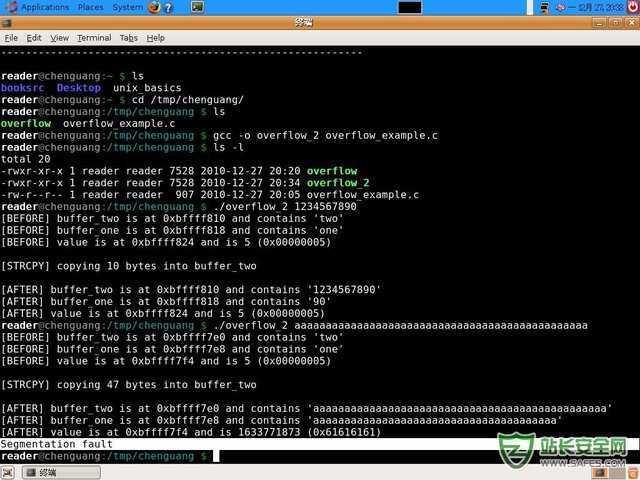Click '[STRCPY] copying 10 bytes into buffer_two' line
Viewport: 640px width, 480px height.
129,266
